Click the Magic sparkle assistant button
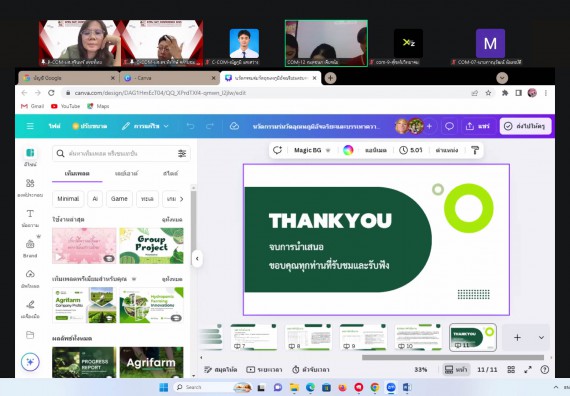The height and width of the screenshot is (396, 570). point(30,362)
